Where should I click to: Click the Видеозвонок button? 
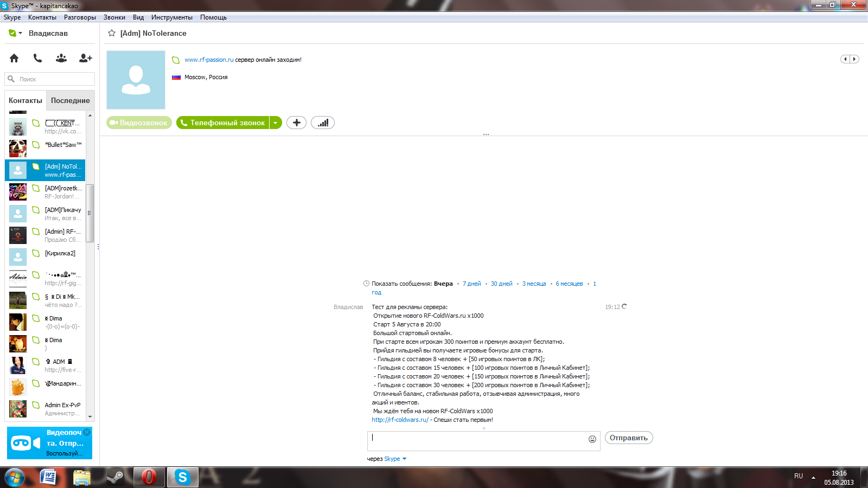tap(139, 123)
